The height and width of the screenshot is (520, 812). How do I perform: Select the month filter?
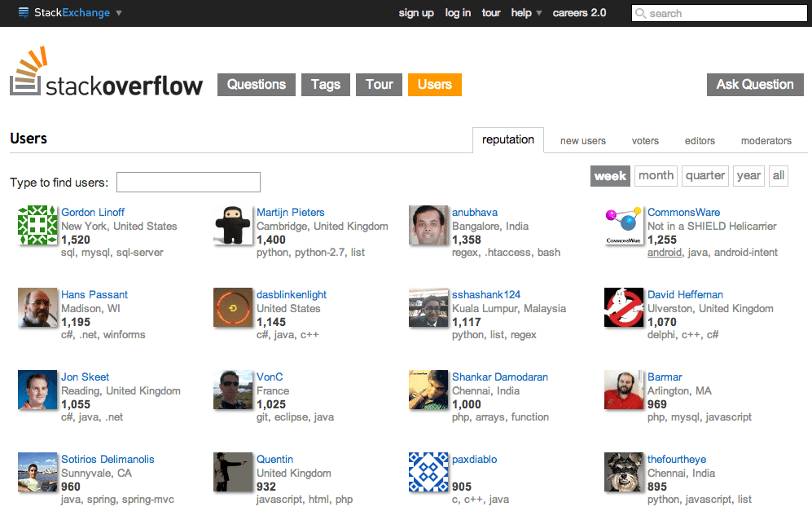656,176
